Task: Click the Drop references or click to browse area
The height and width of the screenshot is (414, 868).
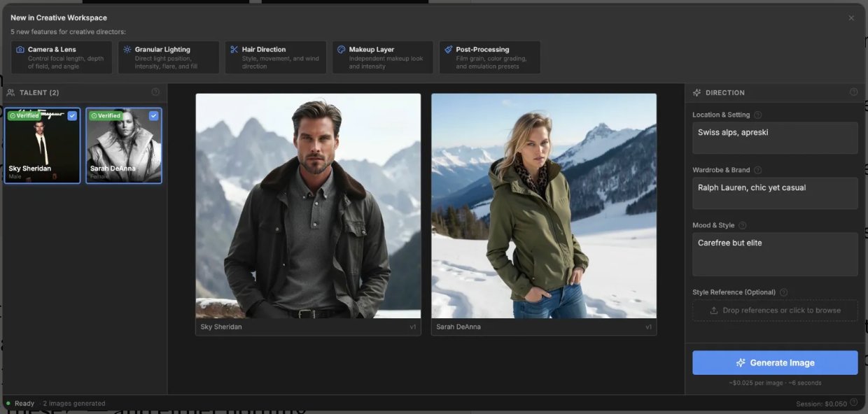Action: point(775,310)
